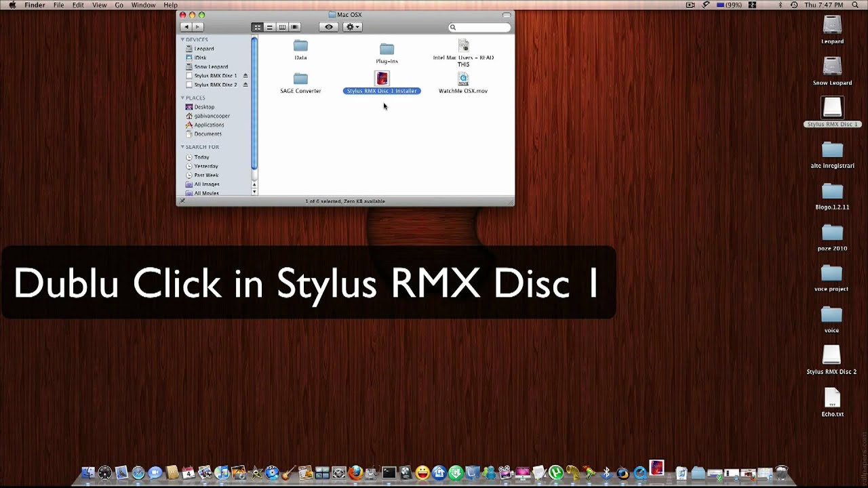The image size is (868, 488).
Task: Show Past Week smart search
Action: [x=201, y=175]
